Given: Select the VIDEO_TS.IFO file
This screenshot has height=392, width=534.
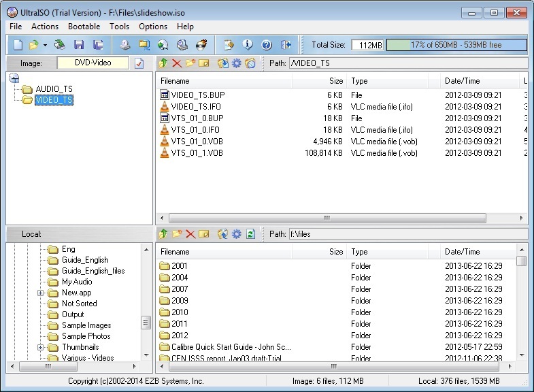Looking at the screenshot, I should [x=196, y=107].
